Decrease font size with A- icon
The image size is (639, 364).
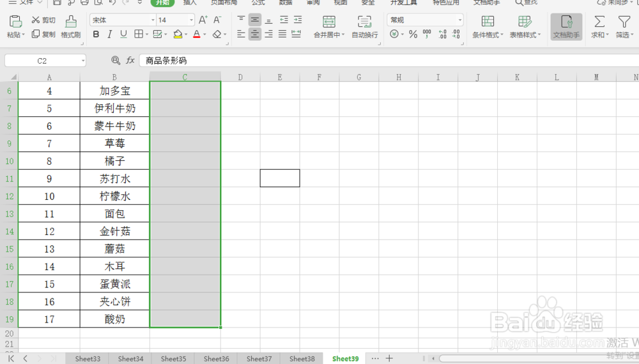pos(217,20)
